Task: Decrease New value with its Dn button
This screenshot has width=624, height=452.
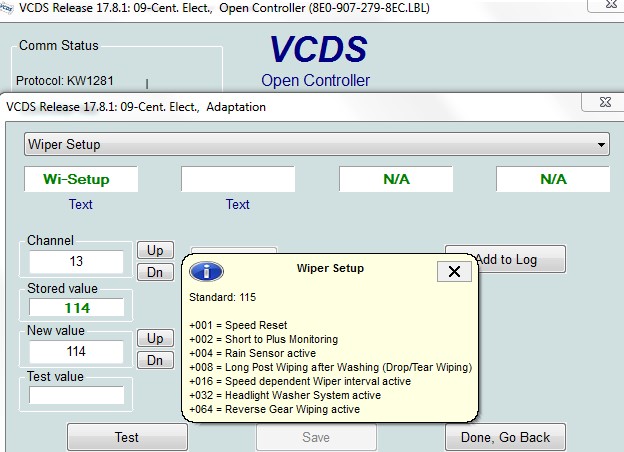Action: coord(155,360)
